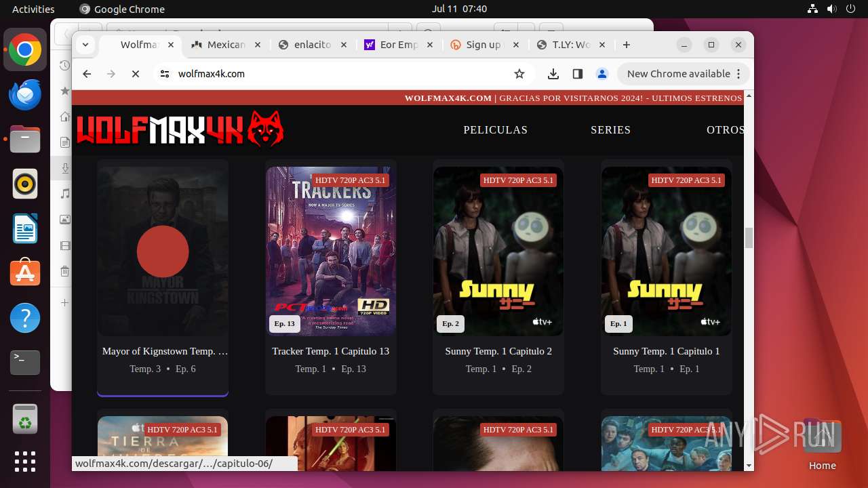Click Sunny Temp. 1 Capitulo 1 link
The height and width of the screenshot is (488, 868).
tap(667, 351)
